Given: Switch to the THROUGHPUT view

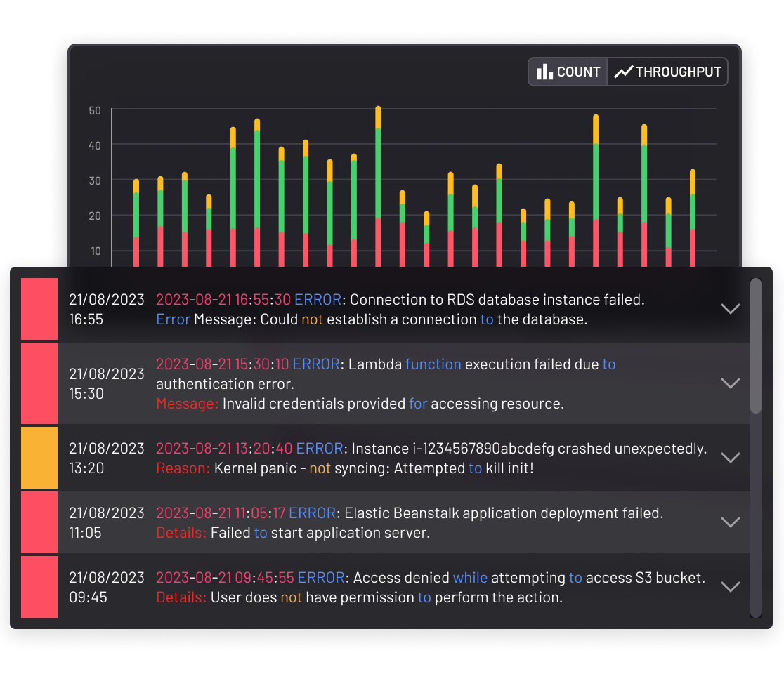Looking at the screenshot, I should point(666,72).
